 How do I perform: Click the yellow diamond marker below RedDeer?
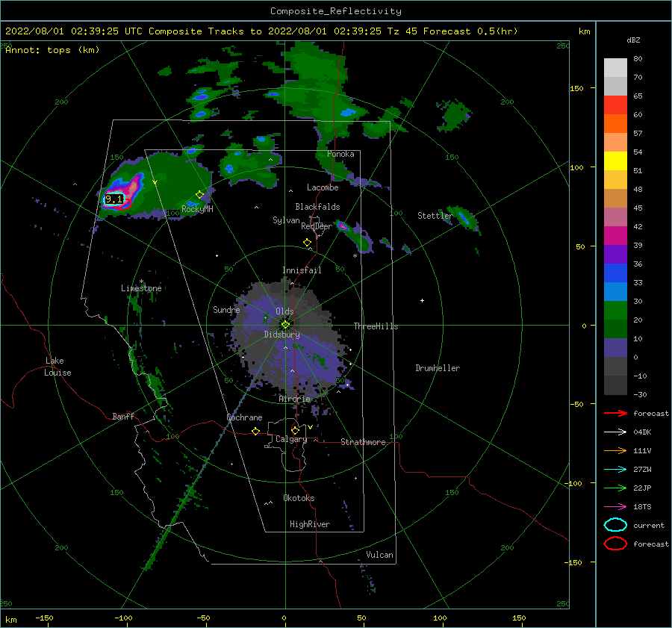coord(308,242)
